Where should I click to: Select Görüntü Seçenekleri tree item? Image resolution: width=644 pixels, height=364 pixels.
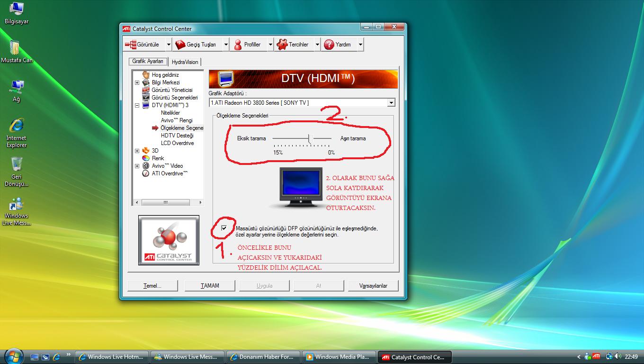click(x=174, y=98)
